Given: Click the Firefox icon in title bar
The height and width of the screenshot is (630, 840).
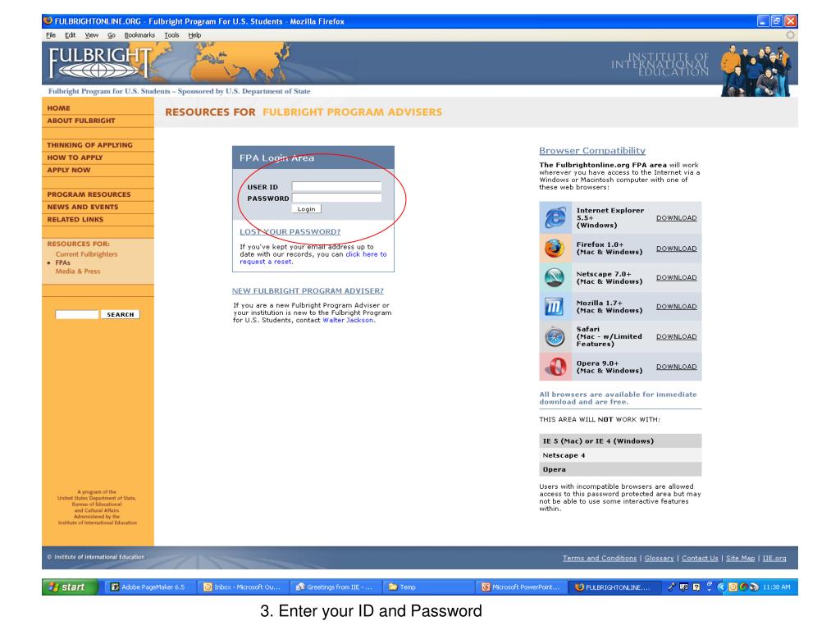Looking at the screenshot, I should pos(48,21).
